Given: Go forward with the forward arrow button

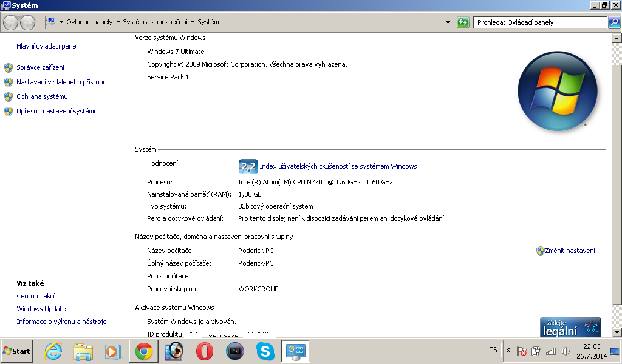Looking at the screenshot, I should coord(27,22).
